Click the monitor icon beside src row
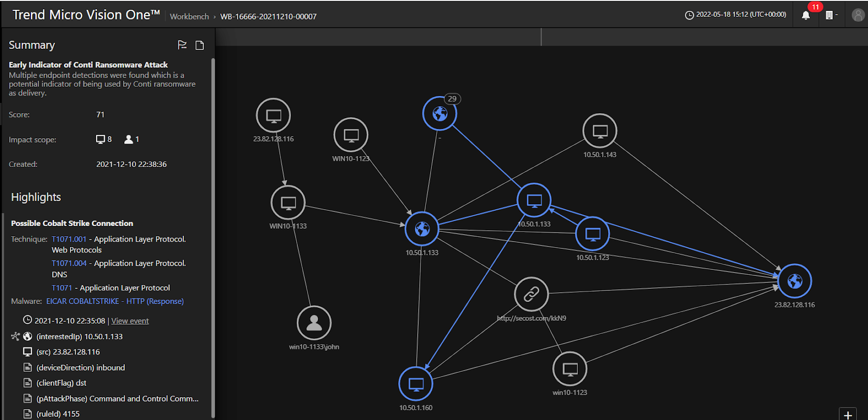 28,352
